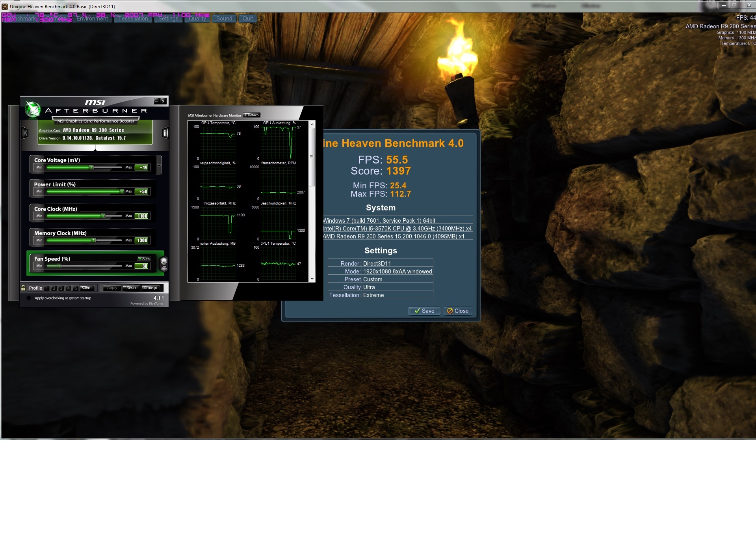Click the 'Score: 1397' text
Viewport: 756px width, 545px height.
pos(381,171)
